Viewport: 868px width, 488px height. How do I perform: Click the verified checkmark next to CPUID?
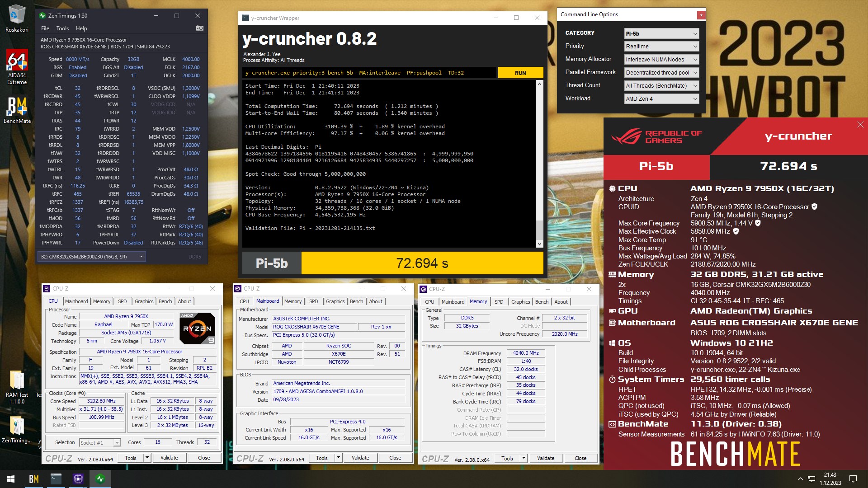[815, 207]
